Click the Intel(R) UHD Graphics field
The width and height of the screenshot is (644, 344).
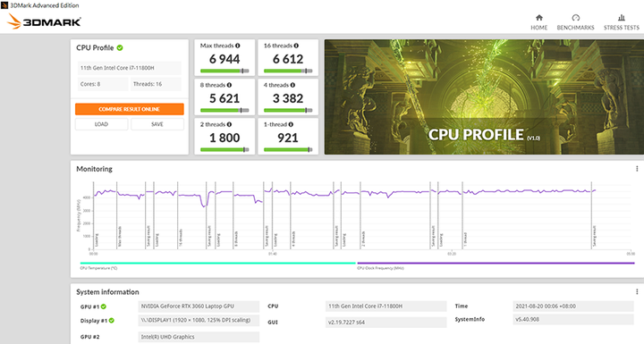tap(199, 337)
